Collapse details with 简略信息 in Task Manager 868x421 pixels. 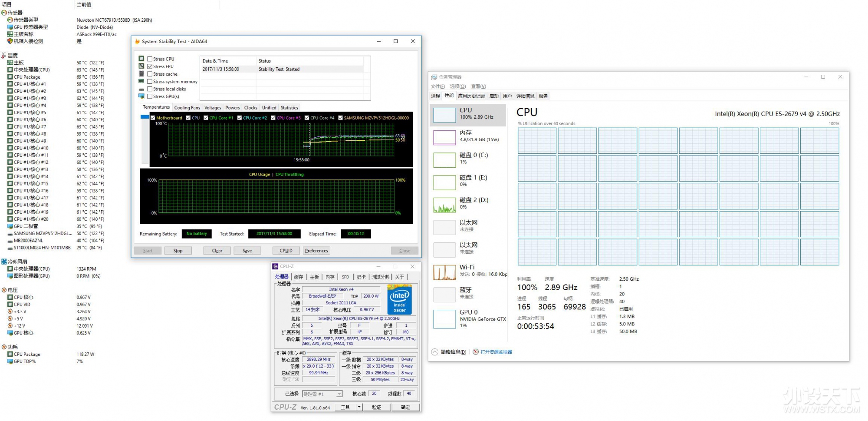click(449, 352)
